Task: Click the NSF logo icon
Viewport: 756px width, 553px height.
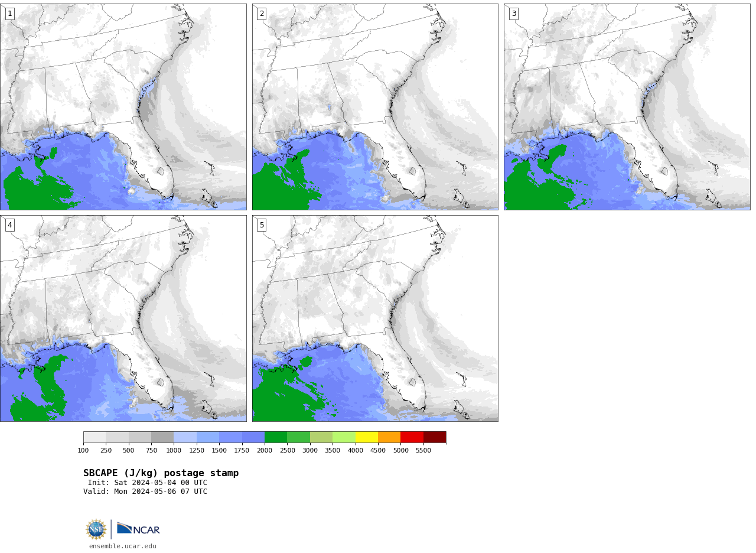Action: click(x=96, y=529)
